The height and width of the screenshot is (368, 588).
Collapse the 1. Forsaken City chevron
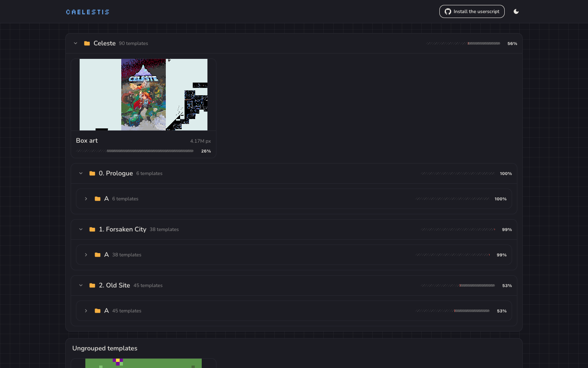[x=81, y=229]
